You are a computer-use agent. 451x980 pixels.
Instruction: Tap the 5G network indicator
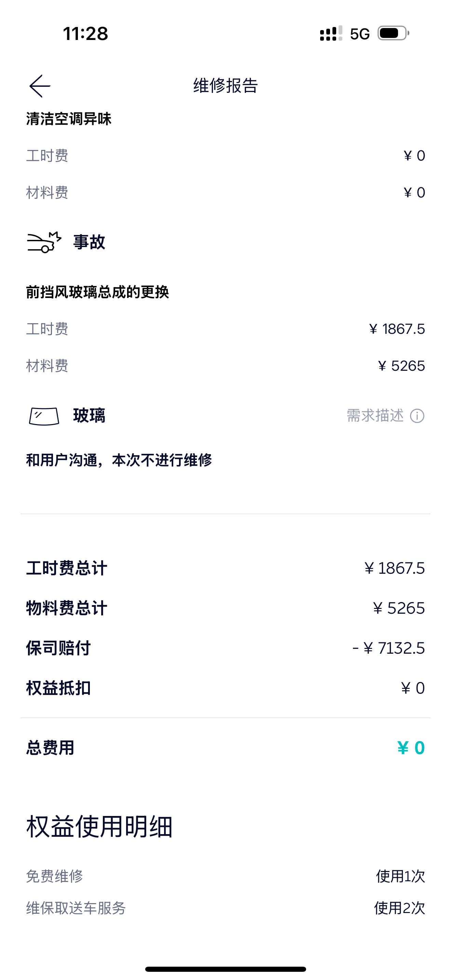click(360, 34)
